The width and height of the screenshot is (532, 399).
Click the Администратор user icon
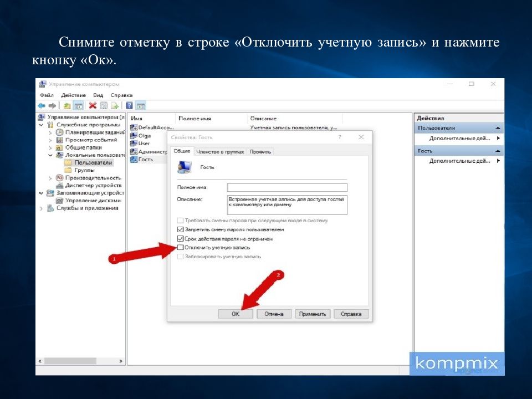point(134,151)
